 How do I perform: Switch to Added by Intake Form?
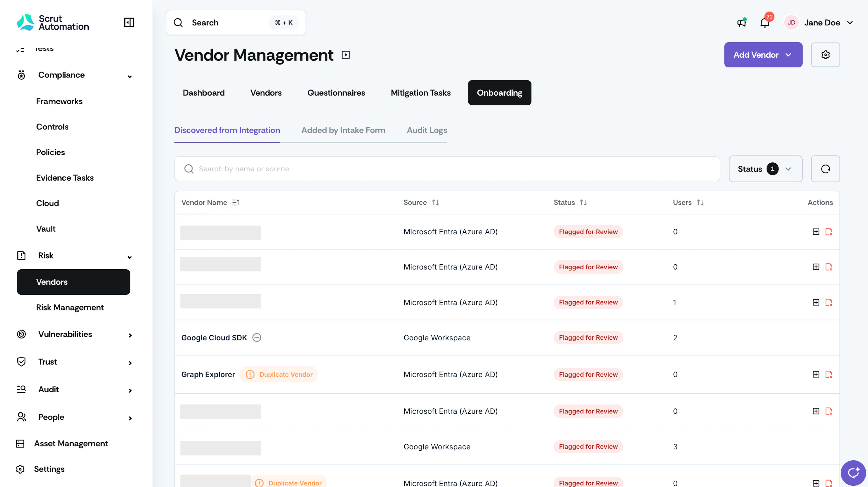(x=343, y=130)
